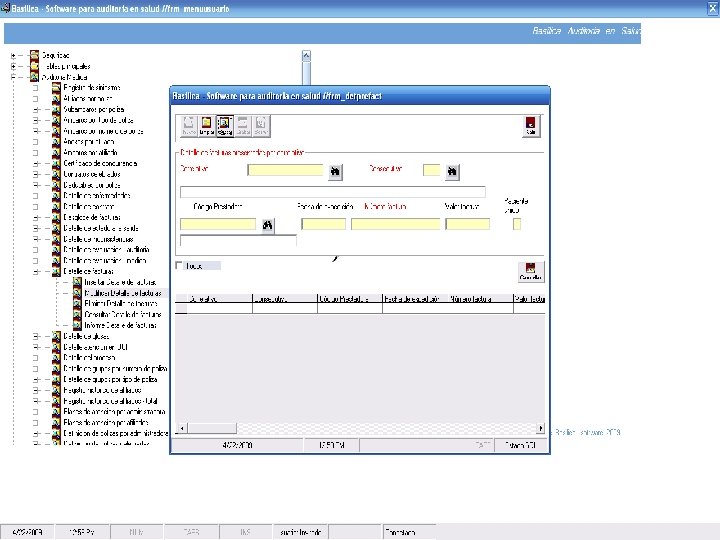Click the Nuevo toolbar icon

[189, 126]
